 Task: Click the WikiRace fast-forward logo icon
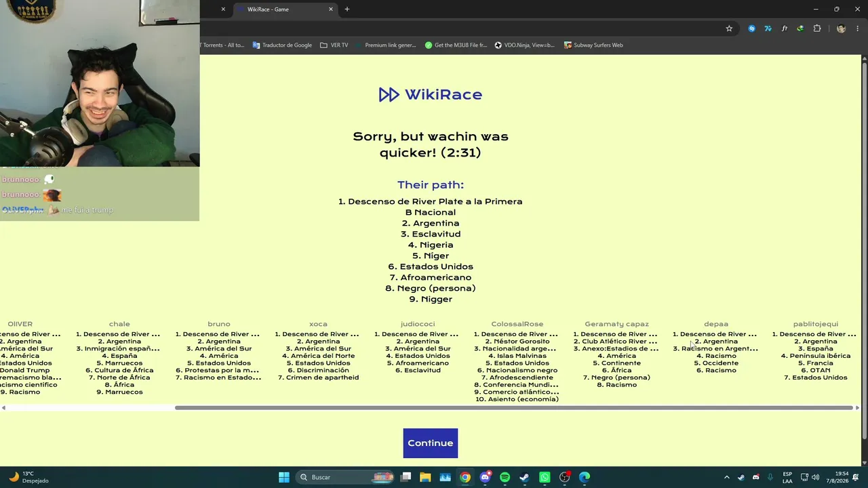tap(389, 95)
